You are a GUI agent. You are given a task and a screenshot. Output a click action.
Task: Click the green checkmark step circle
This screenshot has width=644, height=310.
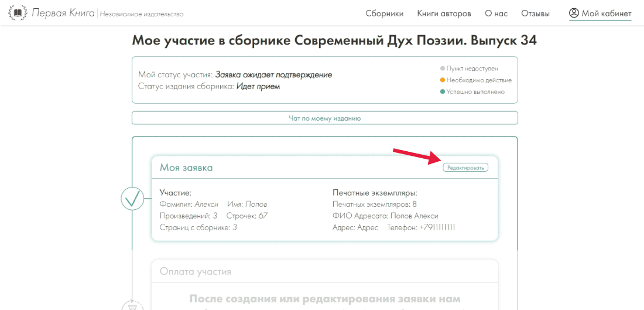pos(133,199)
